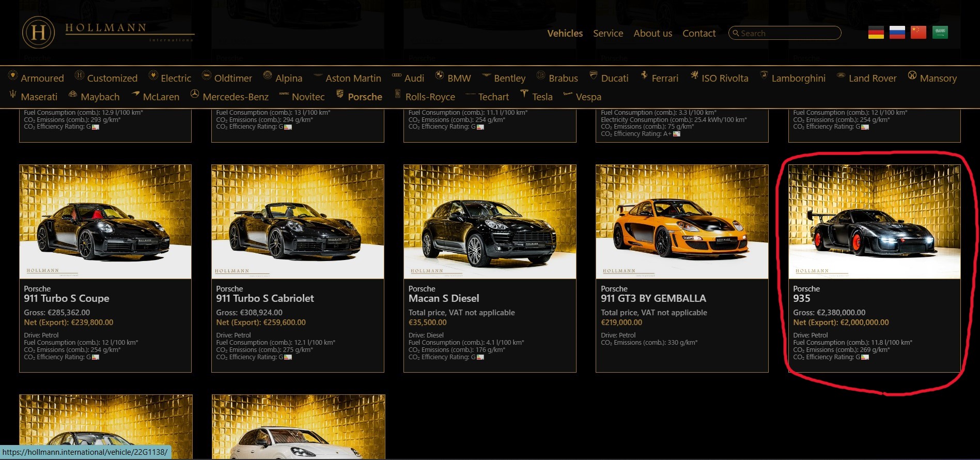Filter vehicles by Lamborghini brand

pos(798,78)
